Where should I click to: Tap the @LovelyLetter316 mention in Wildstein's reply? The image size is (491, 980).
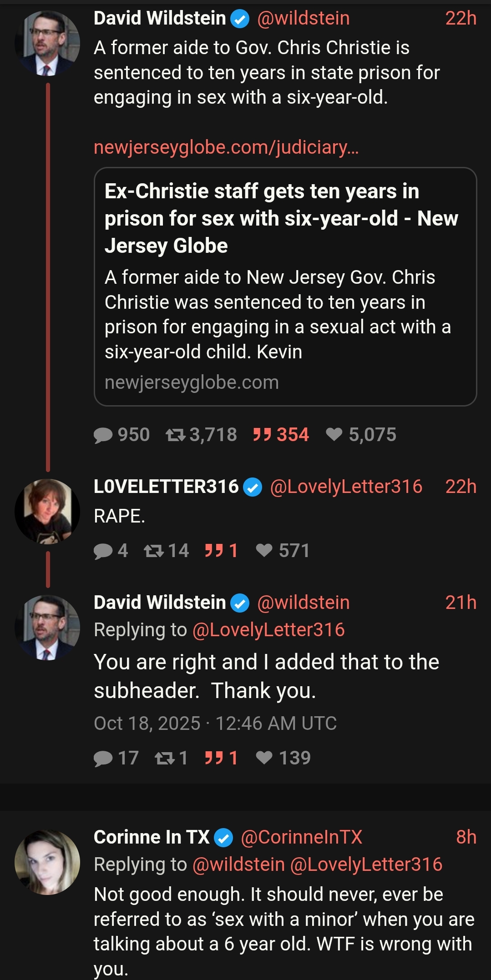coord(268,630)
